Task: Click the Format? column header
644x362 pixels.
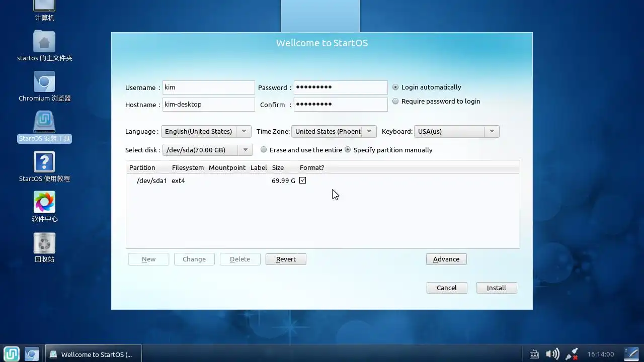Action: click(312, 167)
